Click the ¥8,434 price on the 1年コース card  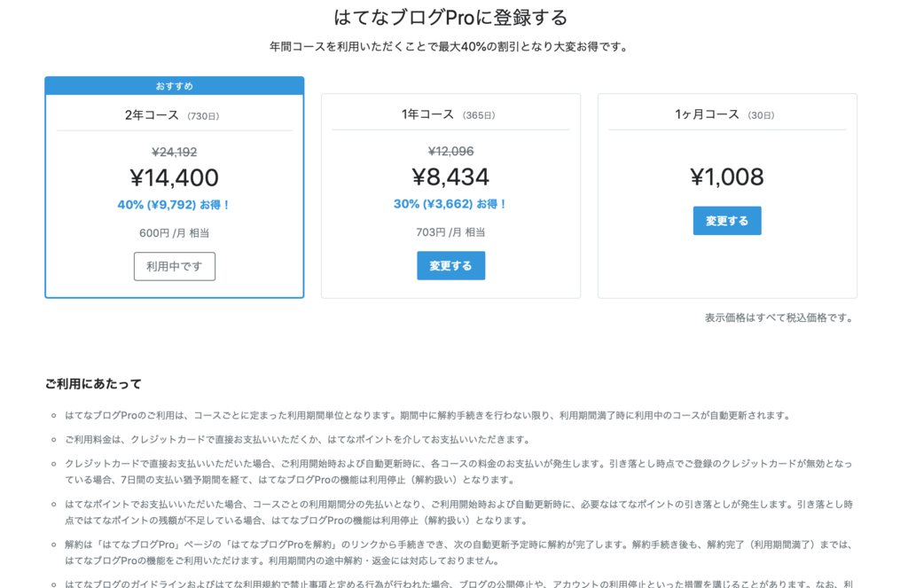450,177
